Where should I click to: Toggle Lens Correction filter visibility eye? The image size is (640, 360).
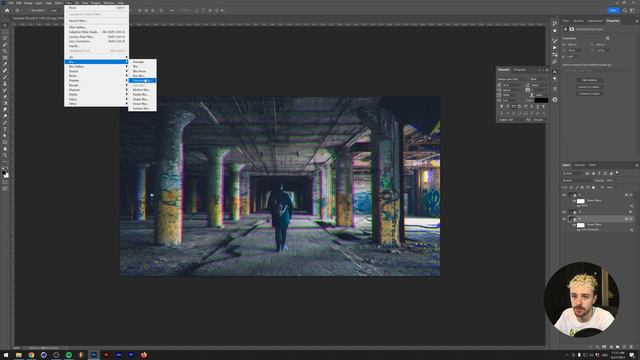tap(578, 230)
